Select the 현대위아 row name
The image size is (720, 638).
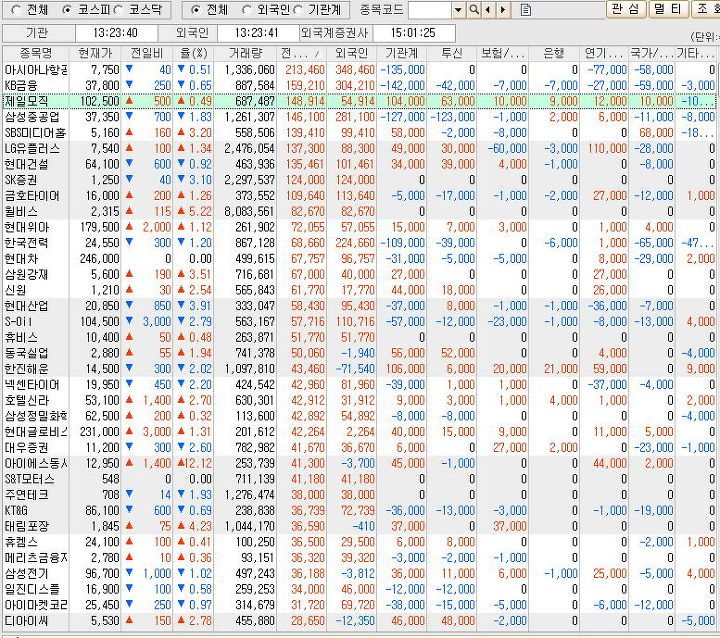26,227
